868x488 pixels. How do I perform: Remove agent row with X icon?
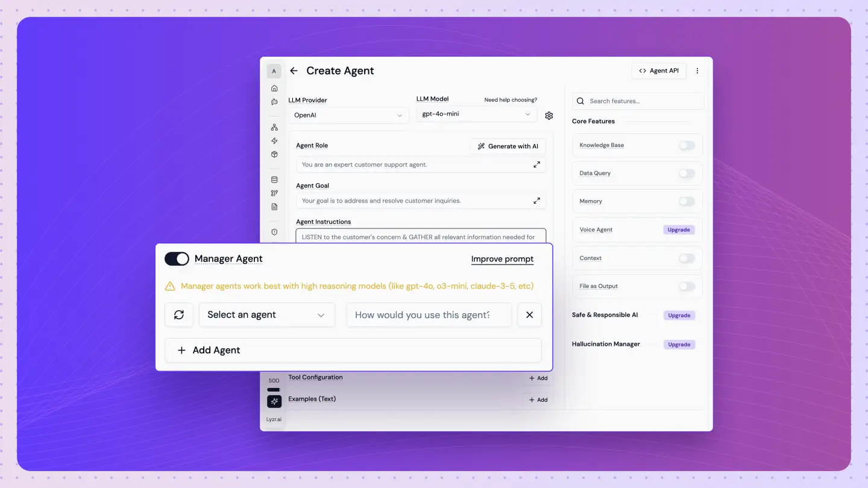(x=529, y=315)
